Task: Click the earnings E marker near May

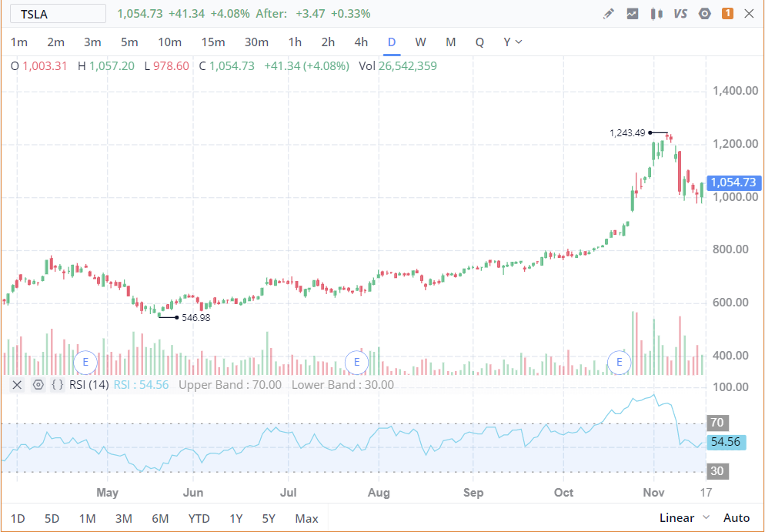Action: 85,362
